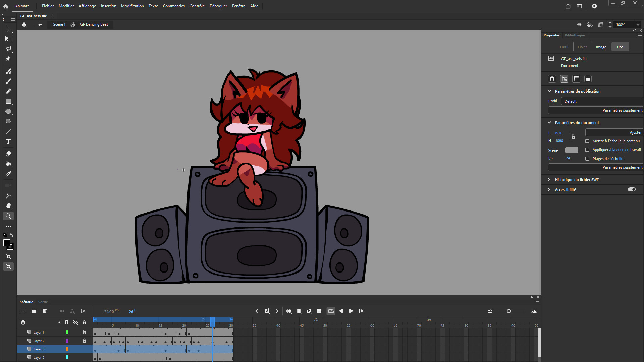Select the Free Transform tool

click(8, 39)
